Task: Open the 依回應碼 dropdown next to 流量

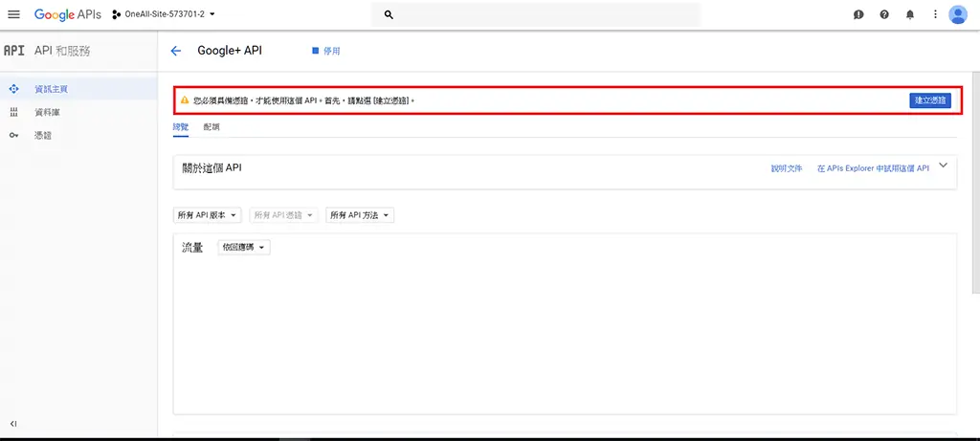Action: pyautogui.click(x=244, y=248)
